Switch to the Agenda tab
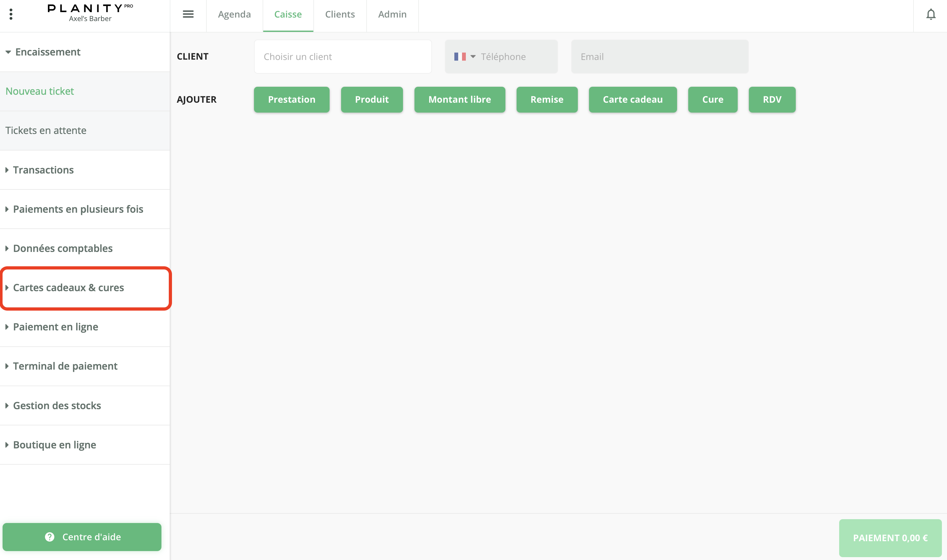Viewport: 947px width, 560px height. [234, 14]
